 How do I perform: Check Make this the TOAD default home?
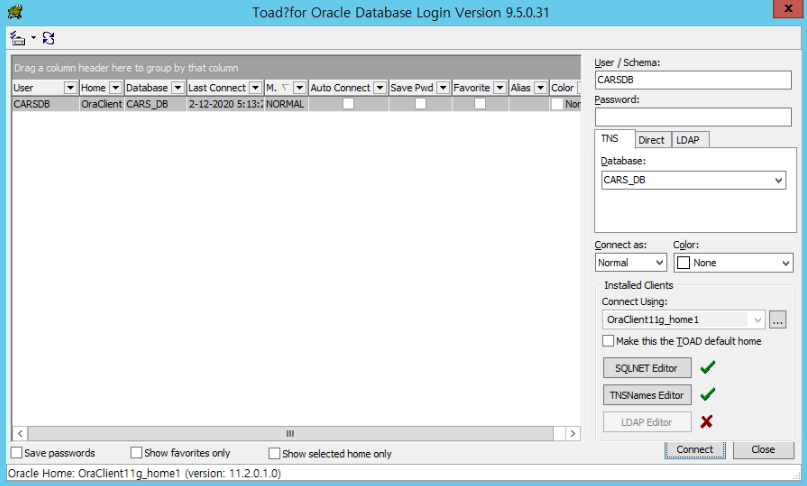click(x=608, y=341)
